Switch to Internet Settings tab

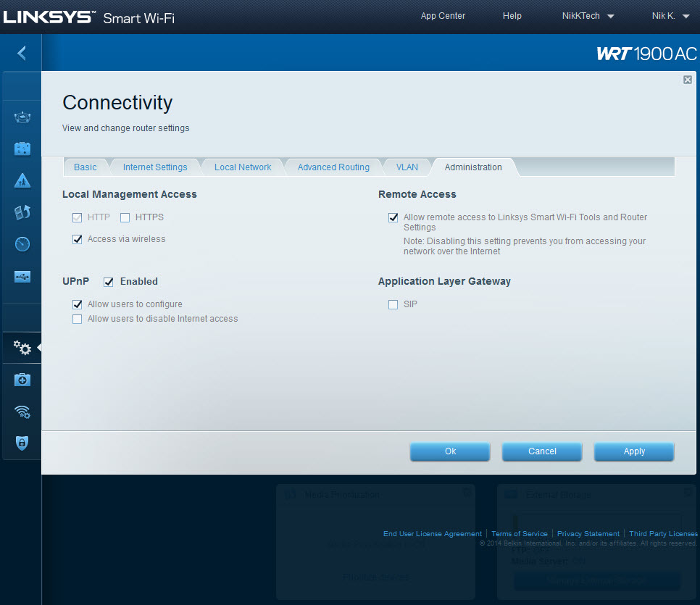click(x=155, y=167)
